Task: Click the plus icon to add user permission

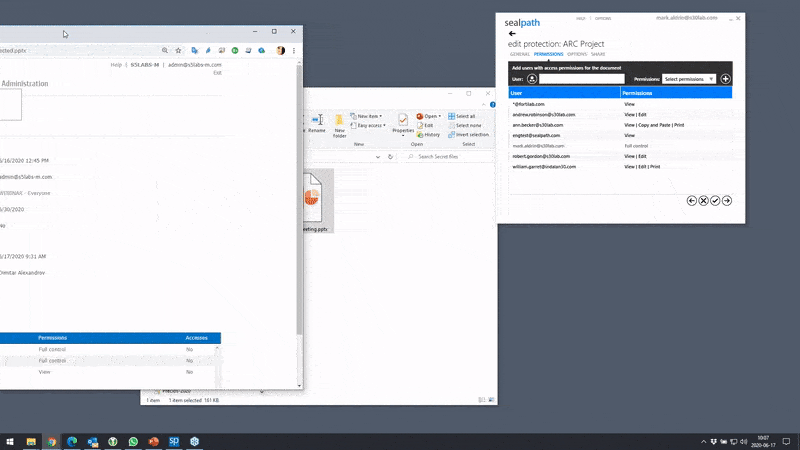Action: [725, 79]
